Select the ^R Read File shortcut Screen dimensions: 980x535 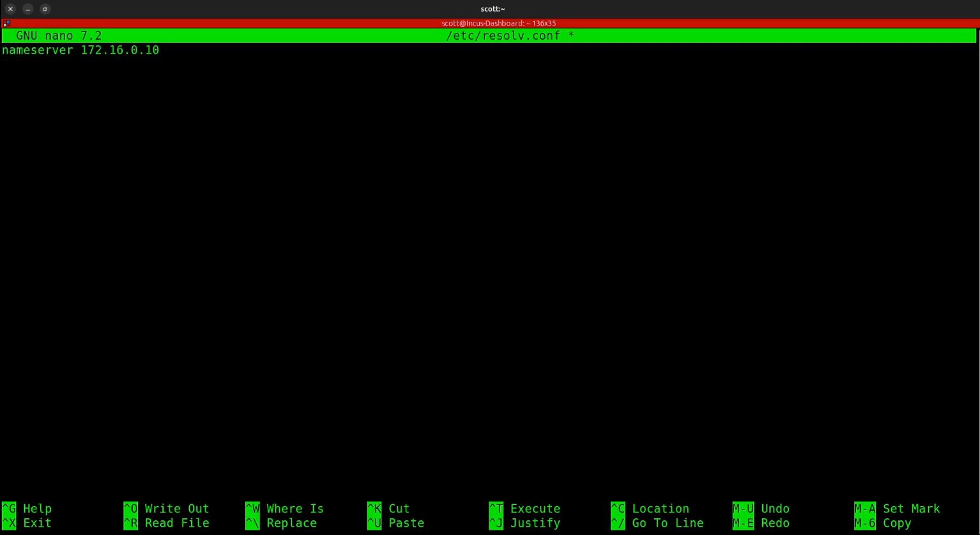coord(167,523)
